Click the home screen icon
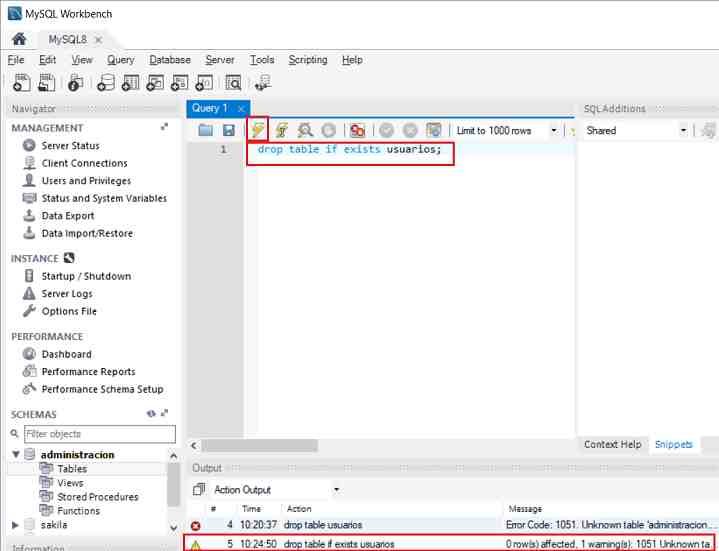This screenshot has height=551, width=719. (x=18, y=39)
